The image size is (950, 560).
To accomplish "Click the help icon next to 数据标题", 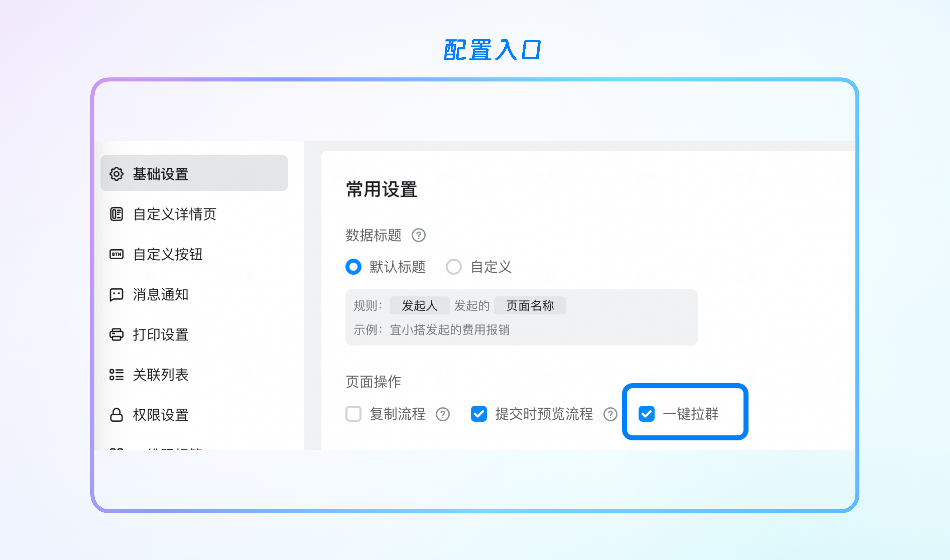I will pyautogui.click(x=419, y=235).
